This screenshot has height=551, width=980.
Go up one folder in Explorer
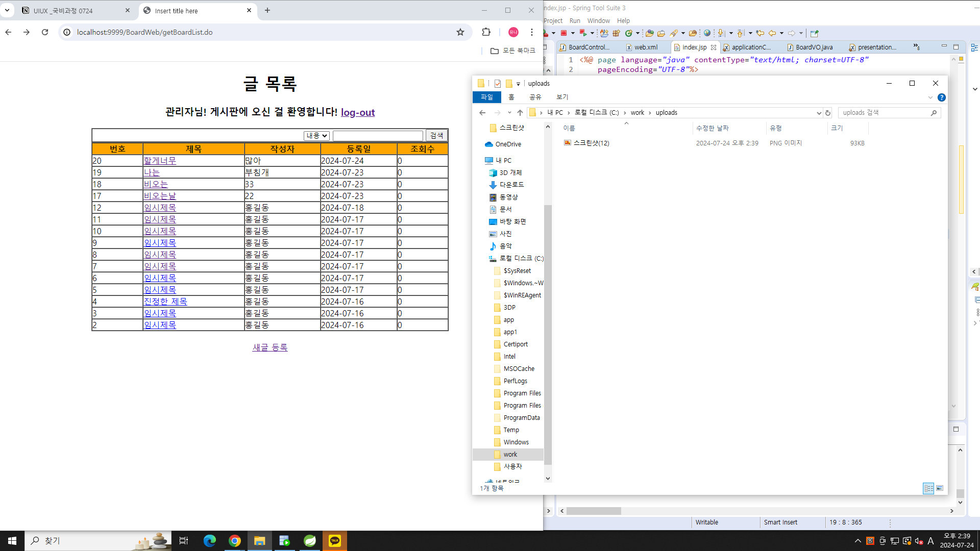pyautogui.click(x=520, y=113)
